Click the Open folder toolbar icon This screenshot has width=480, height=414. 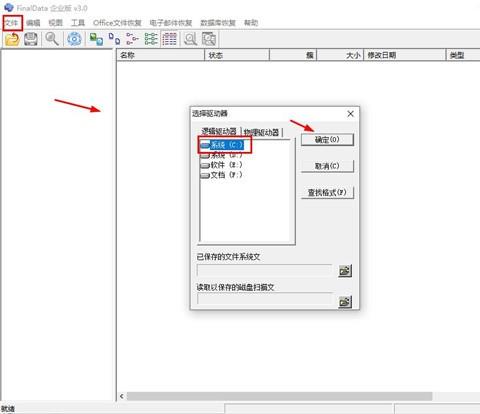pyautogui.click(x=12, y=39)
